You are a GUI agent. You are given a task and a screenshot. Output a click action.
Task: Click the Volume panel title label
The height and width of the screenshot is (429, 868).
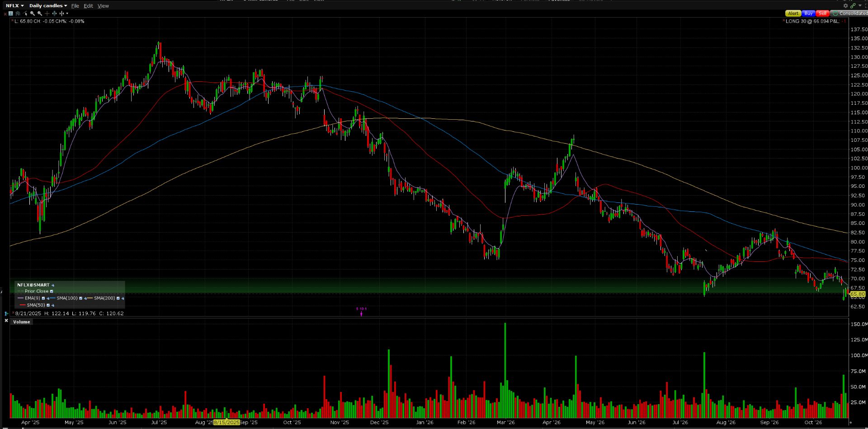pos(22,322)
